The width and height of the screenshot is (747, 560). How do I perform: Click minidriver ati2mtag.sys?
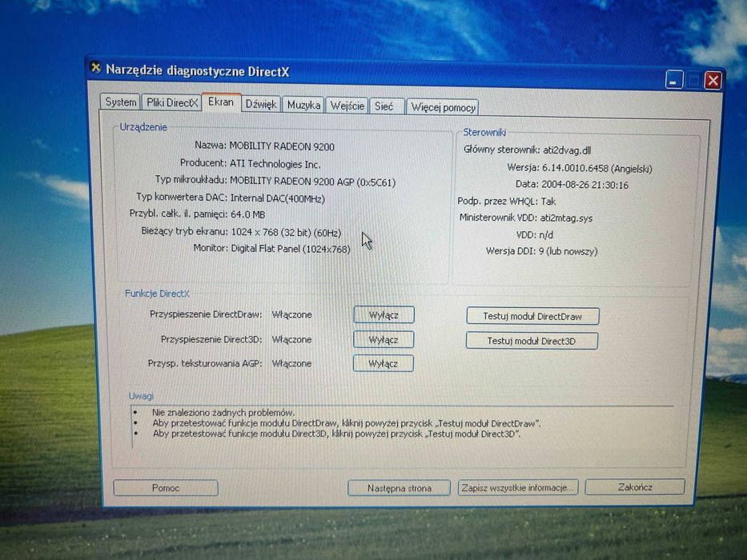click(x=566, y=218)
